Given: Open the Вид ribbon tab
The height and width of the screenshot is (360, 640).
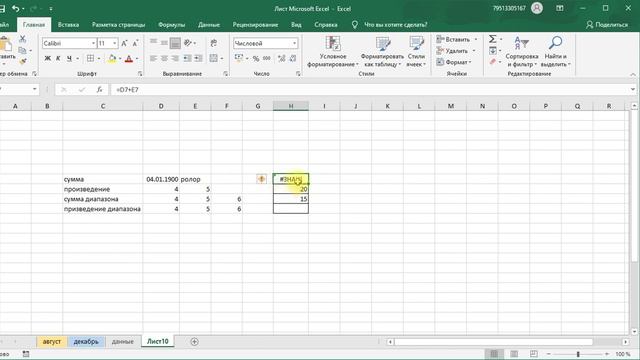Looking at the screenshot, I should point(296,24).
